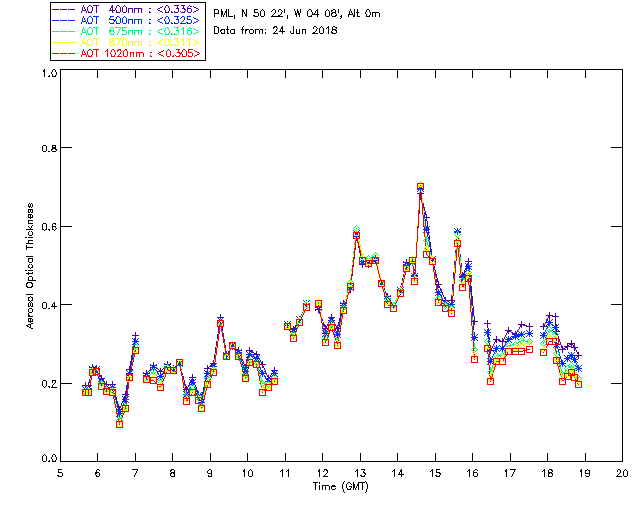
Task: Click the lowest red square marker near 6.6 GMT
Action: (x=120, y=424)
